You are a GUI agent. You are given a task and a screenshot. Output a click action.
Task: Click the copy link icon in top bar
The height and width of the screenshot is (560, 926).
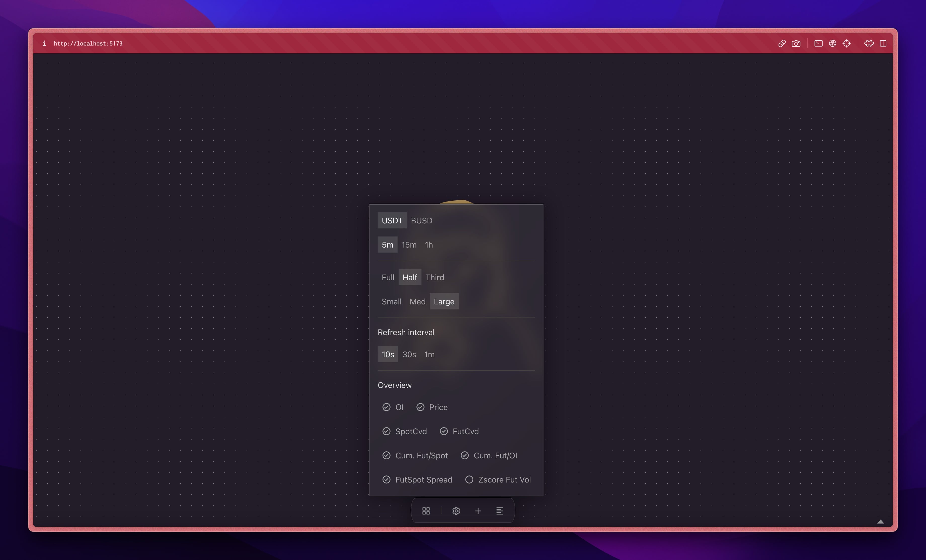click(782, 43)
